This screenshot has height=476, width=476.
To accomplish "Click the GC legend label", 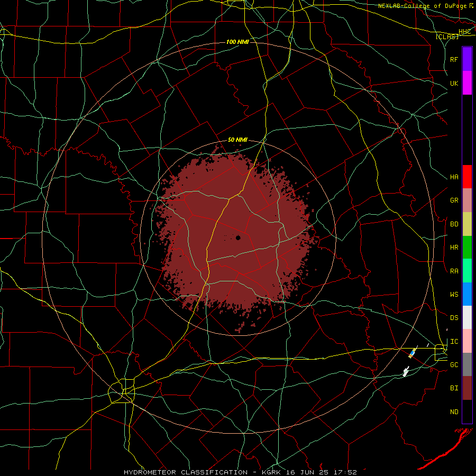I will 454,365.
